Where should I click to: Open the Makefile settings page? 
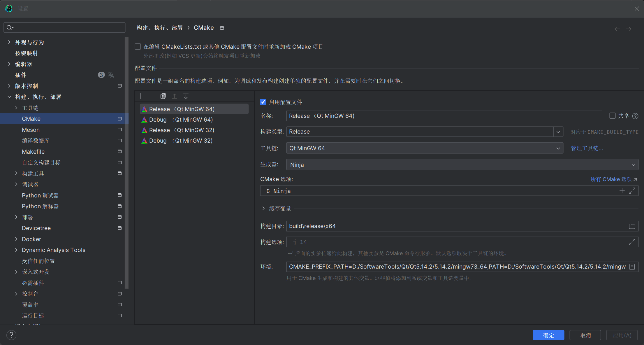[x=33, y=152]
